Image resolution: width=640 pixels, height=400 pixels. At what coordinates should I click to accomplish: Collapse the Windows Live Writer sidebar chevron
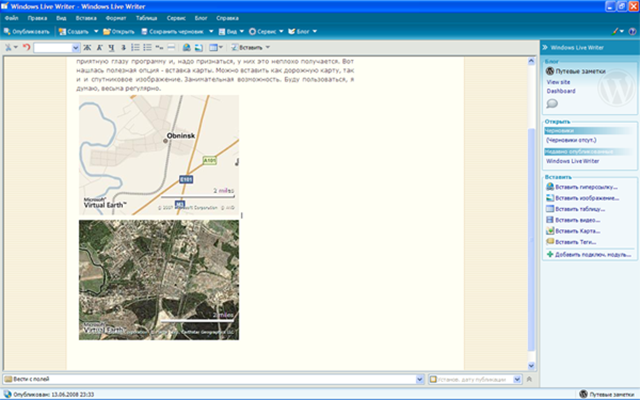(545, 47)
